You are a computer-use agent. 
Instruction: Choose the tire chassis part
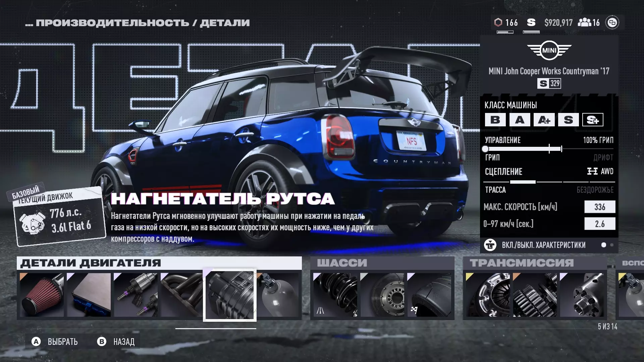tap(429, 295)
